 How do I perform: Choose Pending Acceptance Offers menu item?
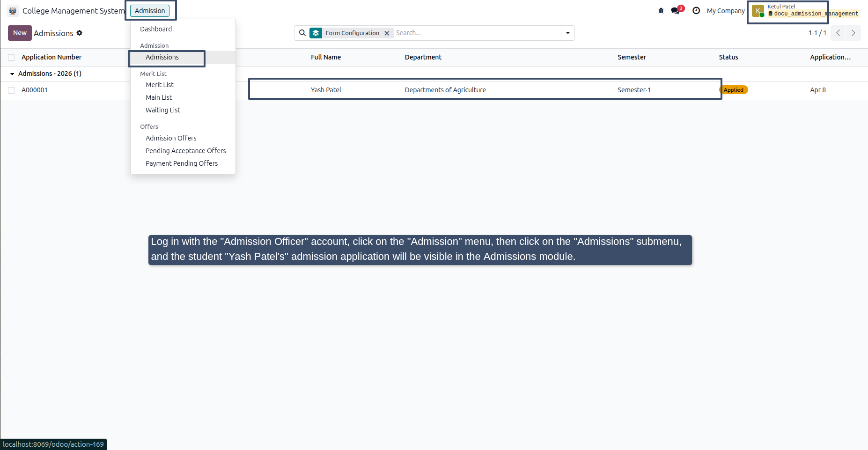(x=185, y=151)
